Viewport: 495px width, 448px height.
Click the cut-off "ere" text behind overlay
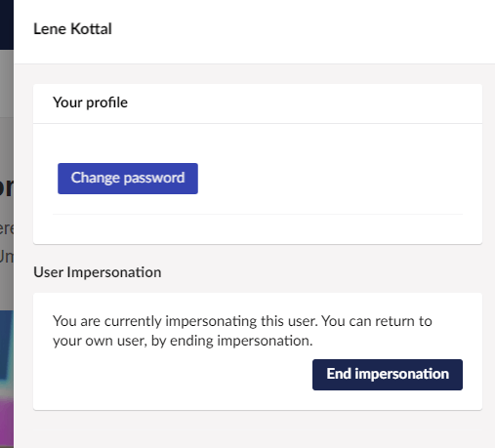click(7, 228)
